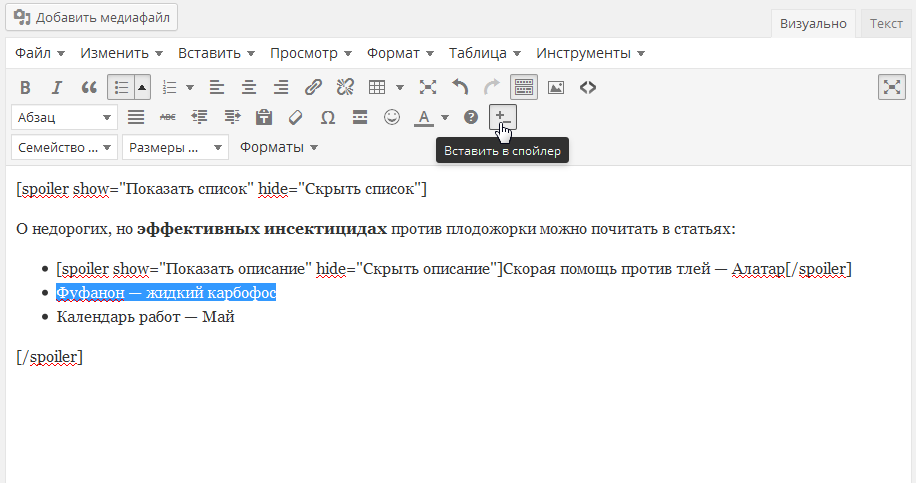
Task: Redo the last action
Action: 492,88
